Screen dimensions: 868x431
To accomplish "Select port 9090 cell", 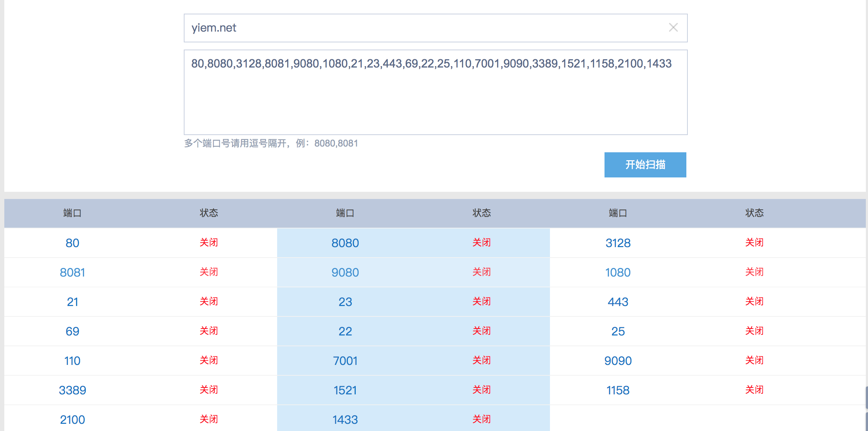I will pyautogui.click(x=618, y=361).
